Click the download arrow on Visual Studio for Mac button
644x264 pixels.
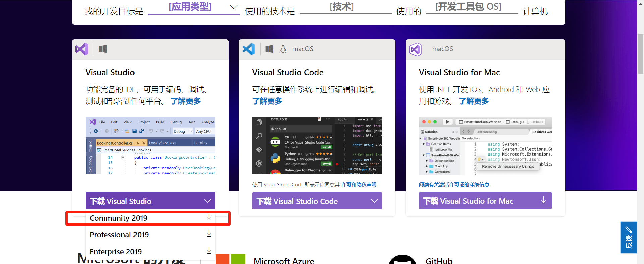(x=543, y=201)
